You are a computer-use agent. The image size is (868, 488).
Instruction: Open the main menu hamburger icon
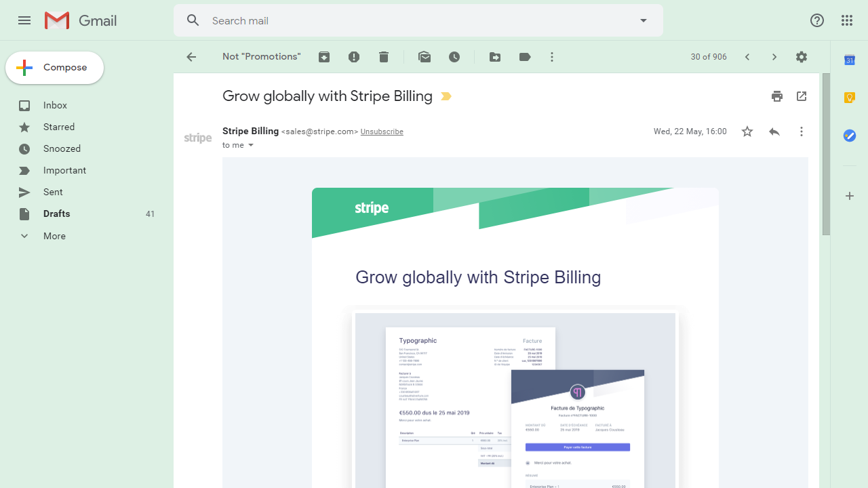point(24,20)
